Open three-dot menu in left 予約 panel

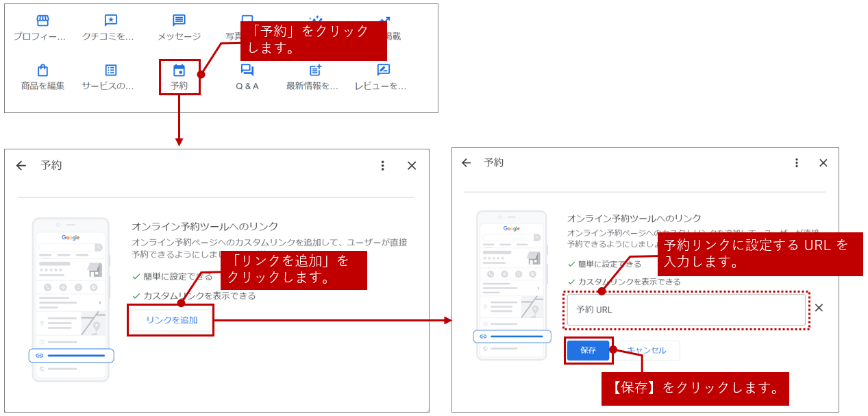pyautogui.click(x=382, y=166)
